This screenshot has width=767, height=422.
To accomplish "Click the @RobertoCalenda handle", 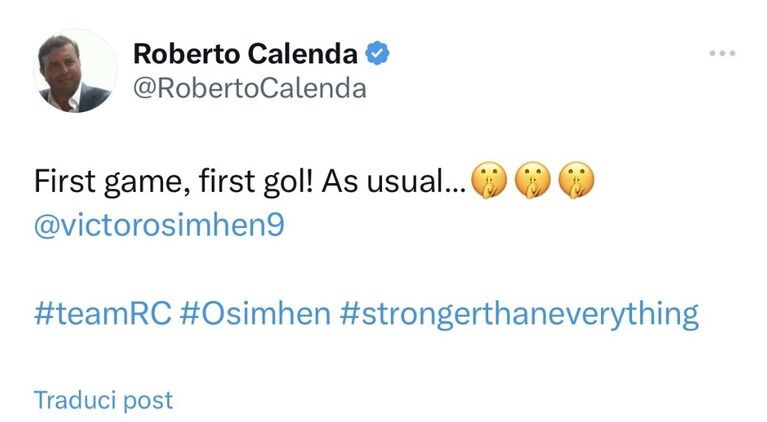I will (x=249, y=89).
